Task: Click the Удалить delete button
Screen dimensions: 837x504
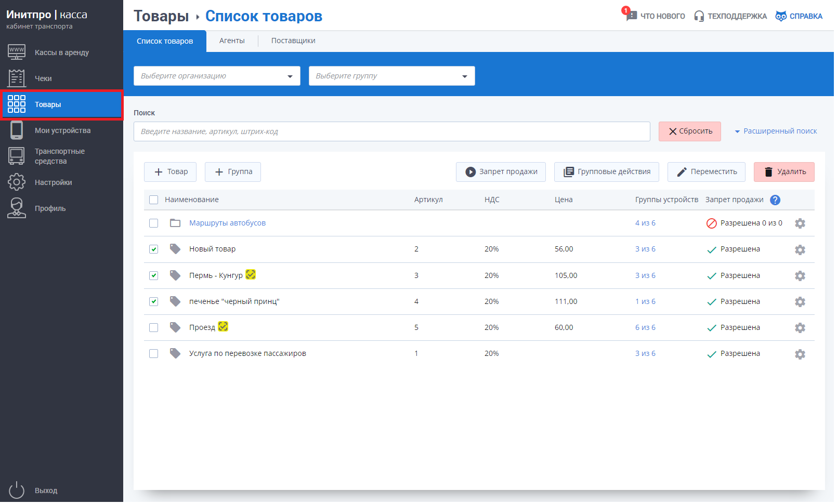Action: tap(783, 172)
